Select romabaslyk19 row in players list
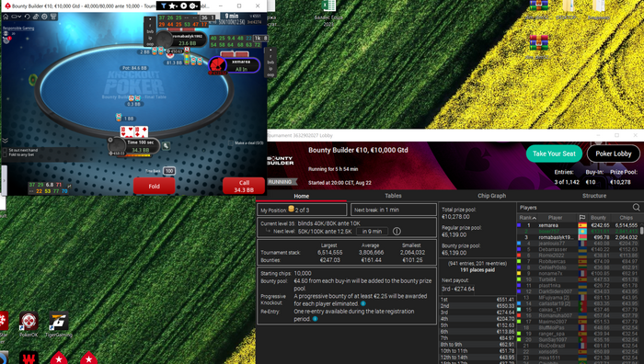The image size is (644, 364). 577,237
